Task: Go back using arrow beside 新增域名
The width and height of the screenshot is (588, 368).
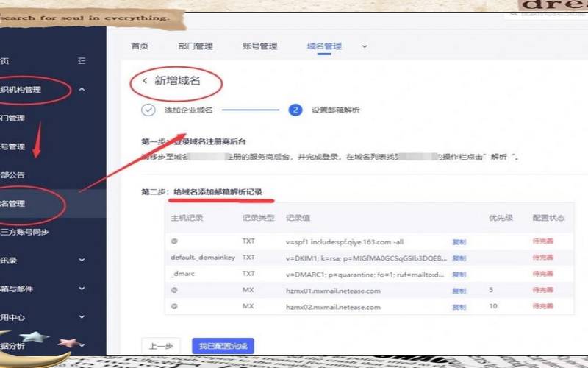Action: [145, 81]
